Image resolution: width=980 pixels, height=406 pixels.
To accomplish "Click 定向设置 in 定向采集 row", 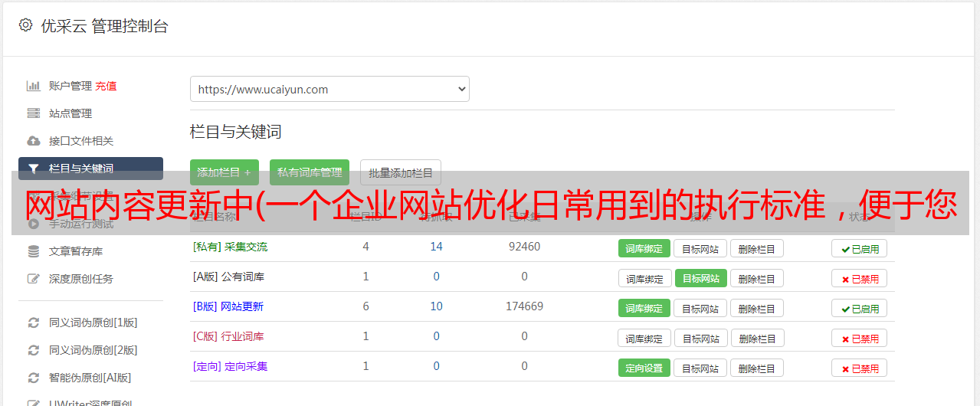I will 644,368.
